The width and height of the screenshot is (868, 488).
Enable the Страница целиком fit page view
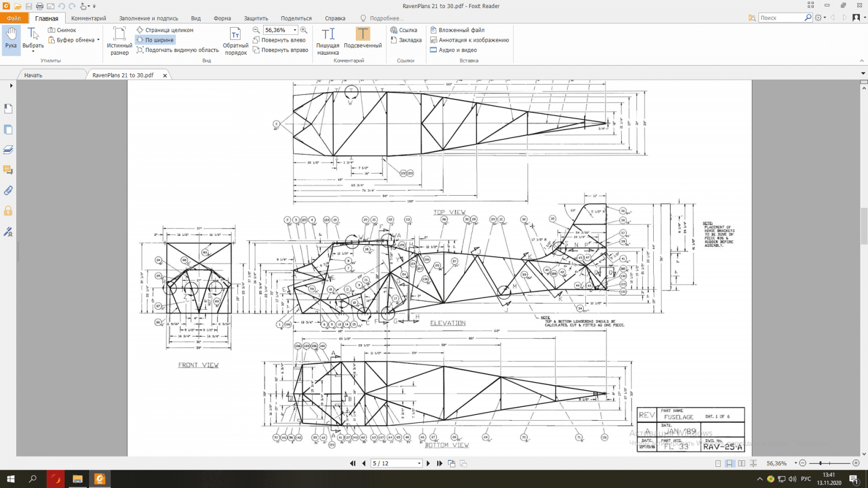click(165, 30)
